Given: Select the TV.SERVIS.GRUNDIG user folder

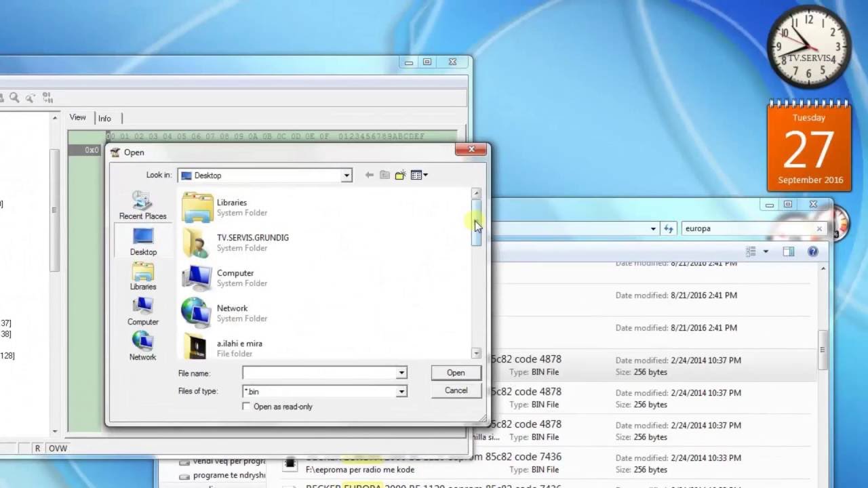Looking at the screenshot, I should coord(235,243).
